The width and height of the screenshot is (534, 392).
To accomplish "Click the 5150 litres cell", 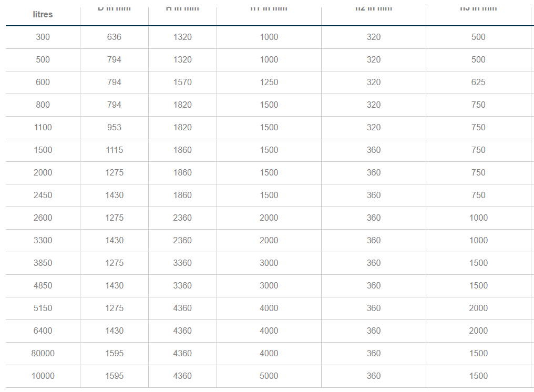I will click(x=43, y=308).
